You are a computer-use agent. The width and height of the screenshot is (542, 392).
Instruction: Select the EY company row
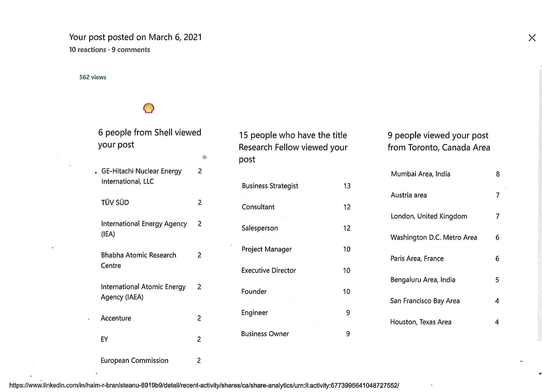(x=104, y=339)
